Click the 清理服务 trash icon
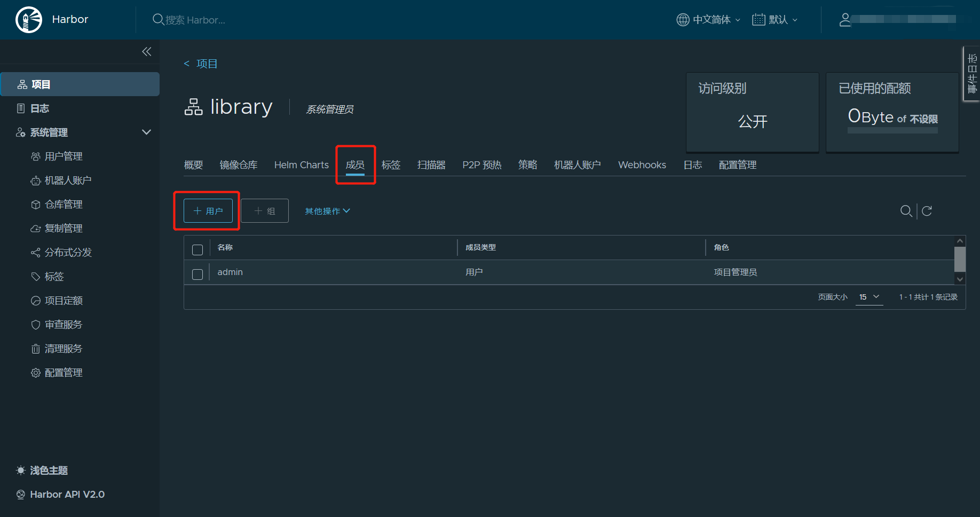This screenshot has height=517, width=980. 36,349
